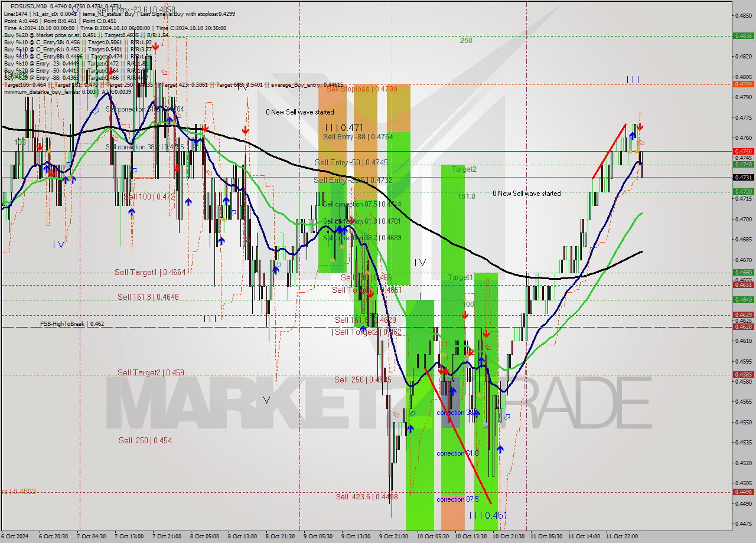
Task: Click the '8 Oct 05:00' time axis label
Action: pos(205,537)
